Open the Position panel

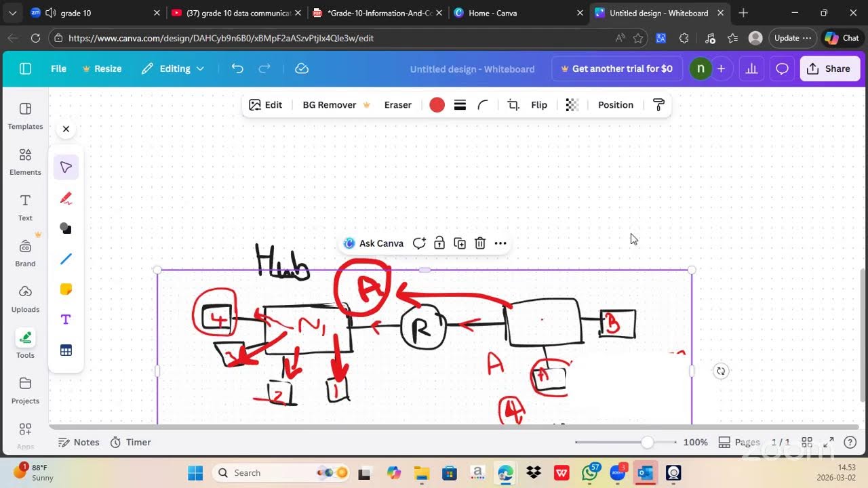616,105
